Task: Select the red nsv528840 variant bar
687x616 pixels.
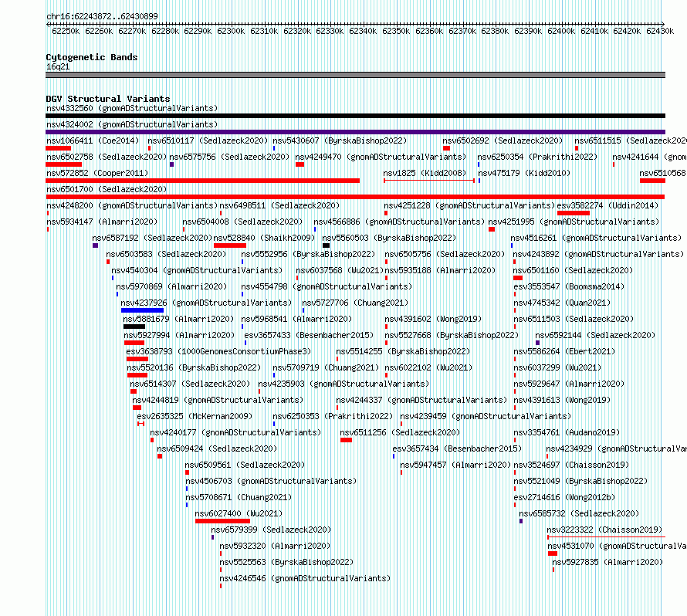Action: [229, 245]
